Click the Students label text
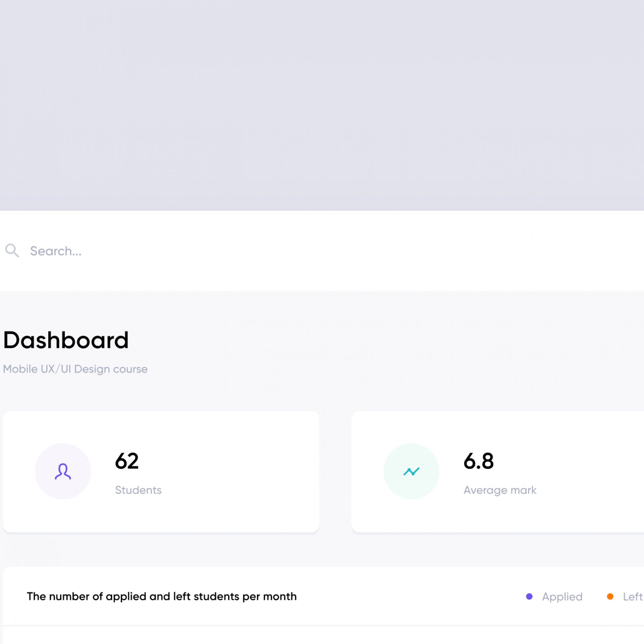The height and width of the screenshot is (644, 644). tap(138, 490)
